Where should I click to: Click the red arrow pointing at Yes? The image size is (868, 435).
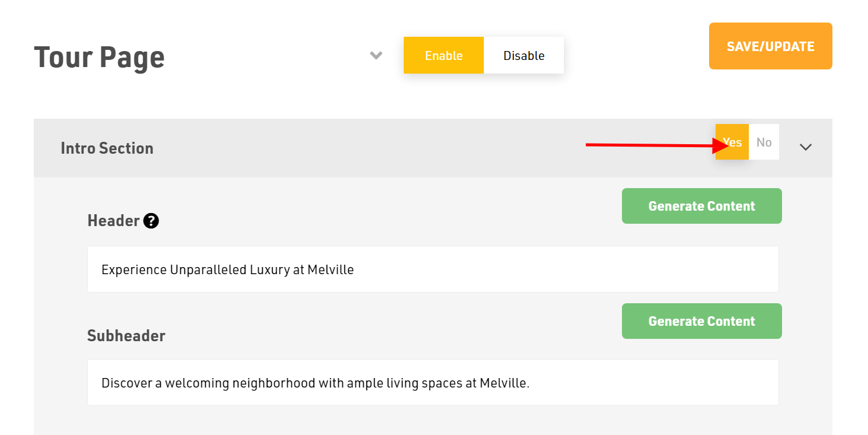[x=657, y=144]
